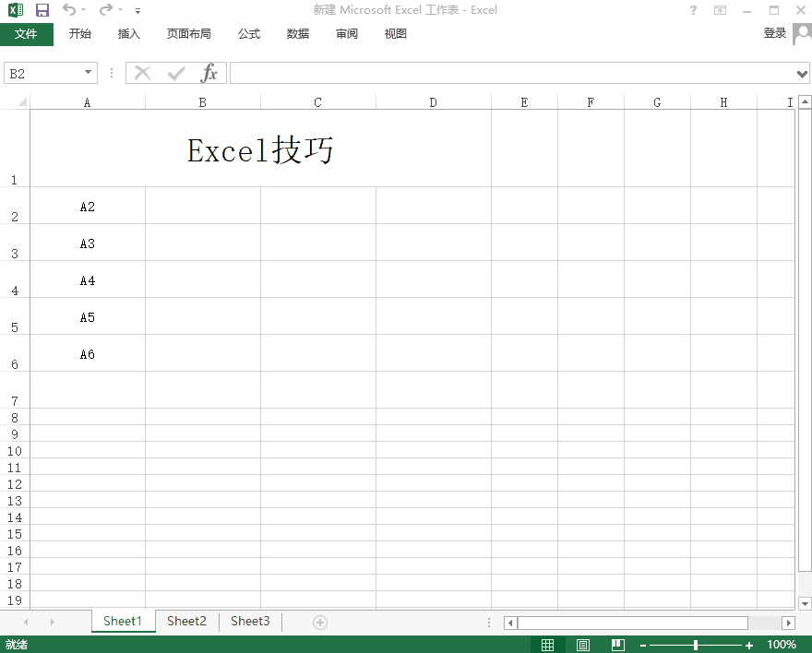Click the Name Box showing B2

(x=44, y=74)
